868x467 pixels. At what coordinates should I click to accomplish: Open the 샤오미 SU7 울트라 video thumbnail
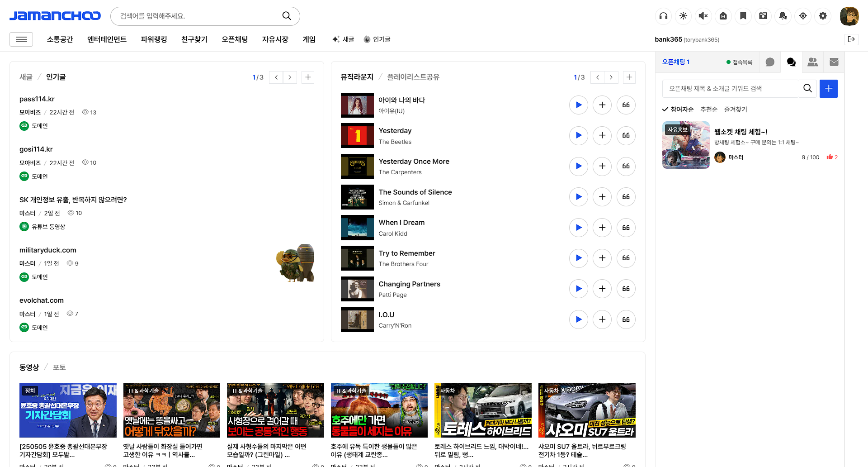pos(587,410)
